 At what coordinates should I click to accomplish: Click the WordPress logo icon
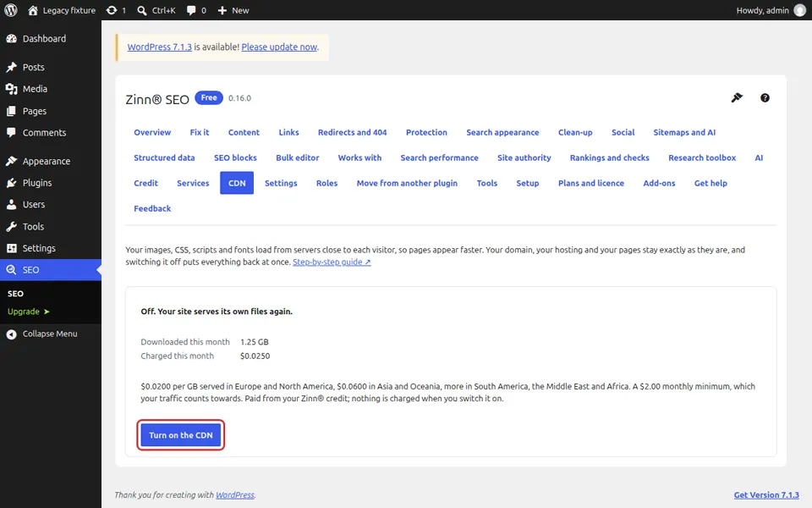(x=11, y=10)
